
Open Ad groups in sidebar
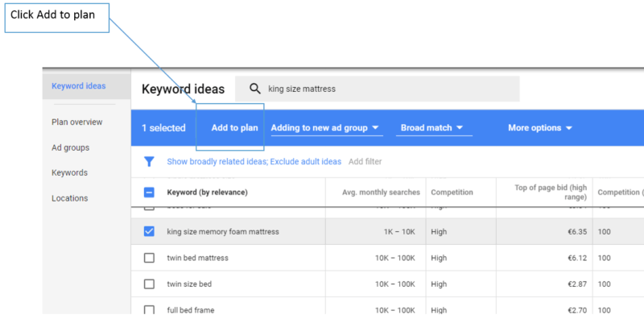70,147
